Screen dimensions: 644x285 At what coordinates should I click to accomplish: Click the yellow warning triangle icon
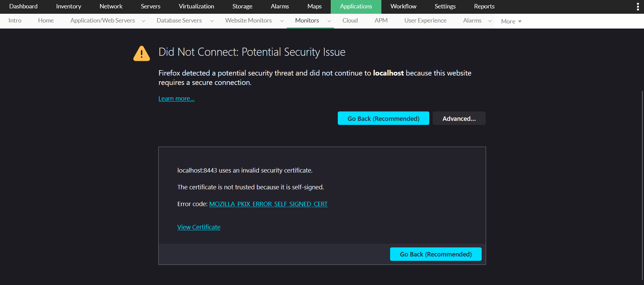click(x=142, y=53)
